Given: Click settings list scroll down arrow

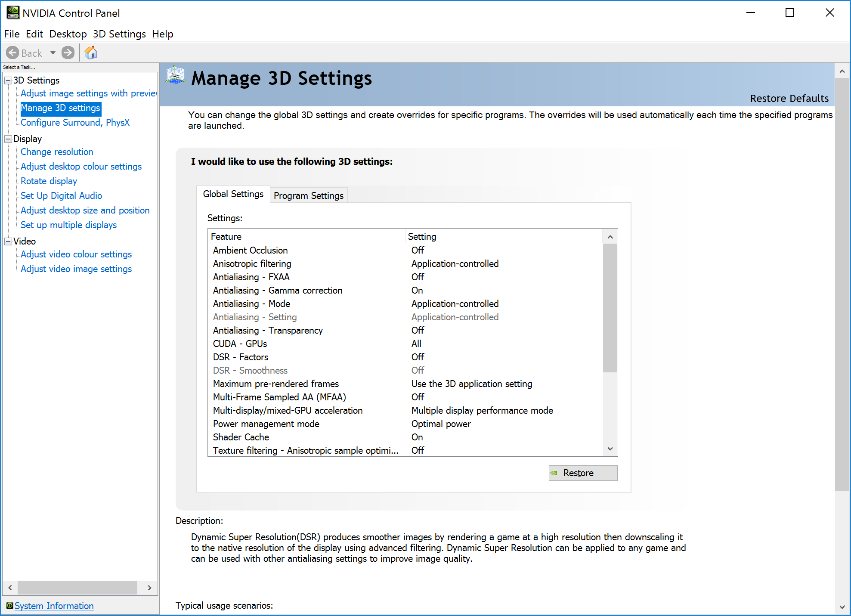Looking at the screenshot, I should point(610,449).
